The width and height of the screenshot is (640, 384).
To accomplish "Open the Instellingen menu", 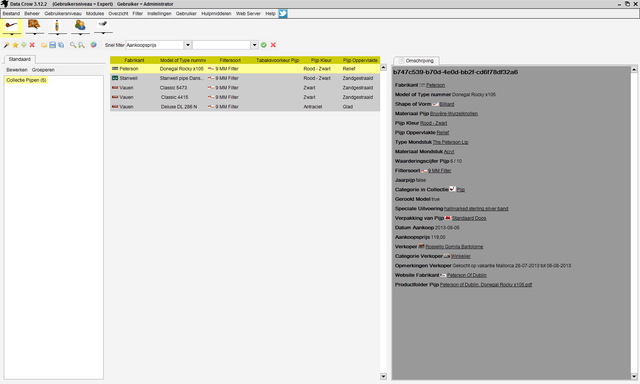I will click(x=159, y=13).
